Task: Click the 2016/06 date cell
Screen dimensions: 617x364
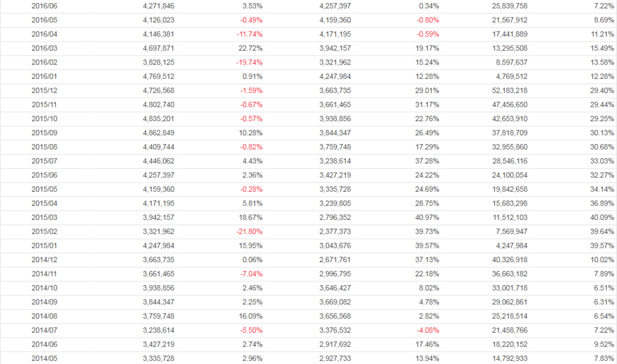Action: [x=45, y=5]
